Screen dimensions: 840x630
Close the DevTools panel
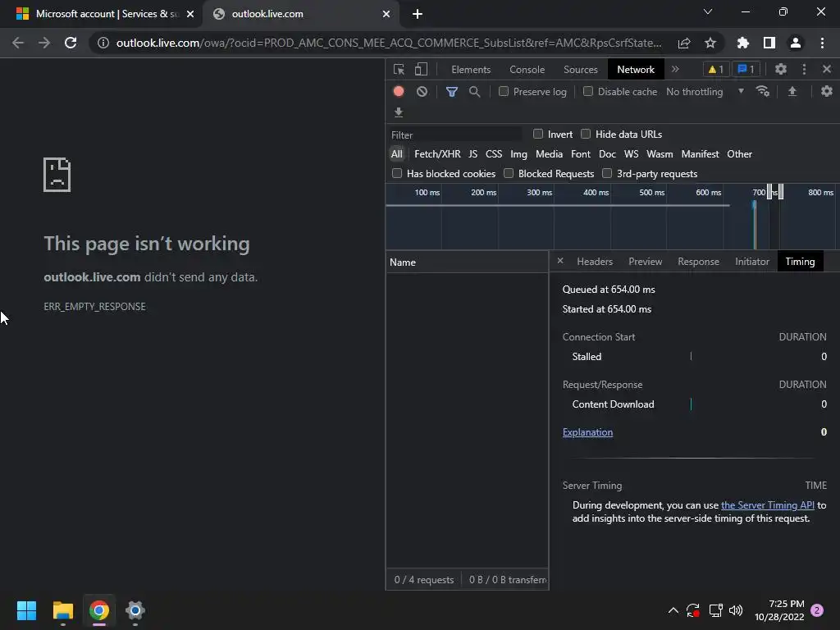(x=827, y=69)
